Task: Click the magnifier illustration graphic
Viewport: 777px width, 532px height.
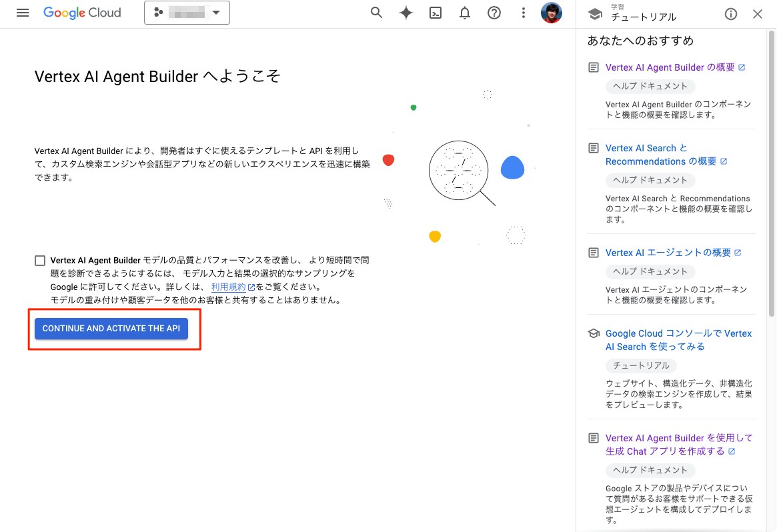Action: click(462, 173)
